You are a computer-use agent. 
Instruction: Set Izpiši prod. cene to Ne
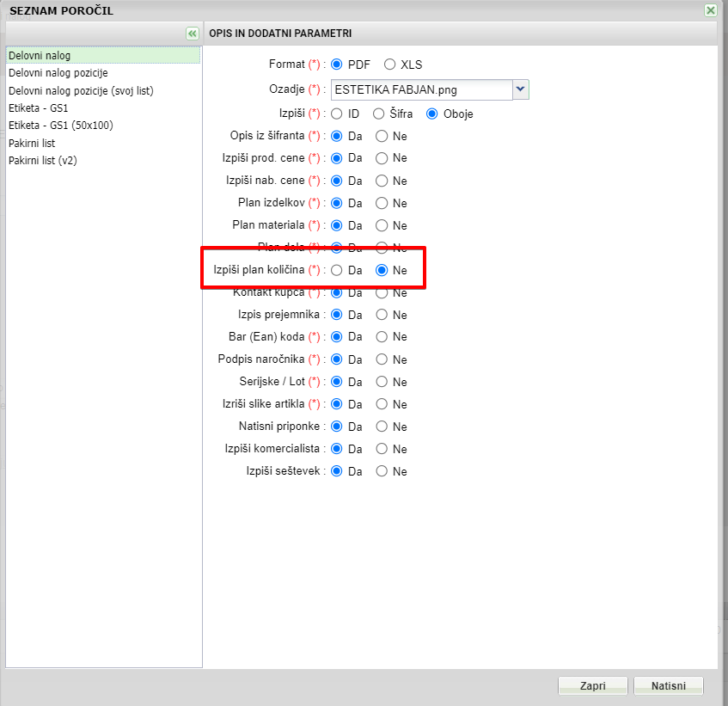click(382, 158)
